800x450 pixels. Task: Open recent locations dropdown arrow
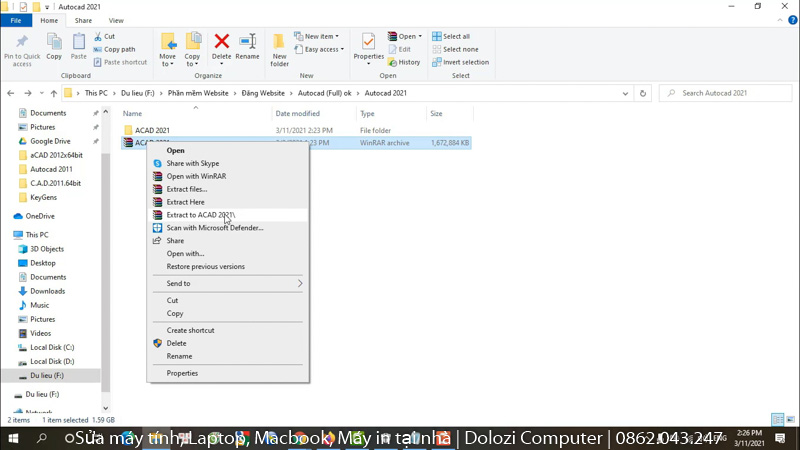click(42, 93)
